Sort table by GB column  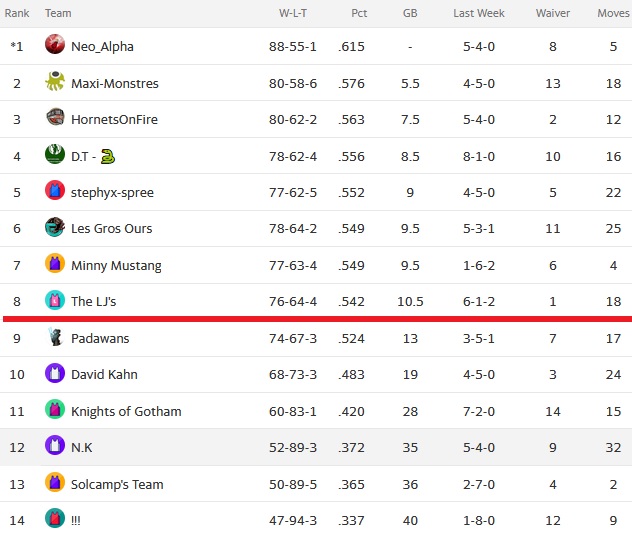point(410,13)
